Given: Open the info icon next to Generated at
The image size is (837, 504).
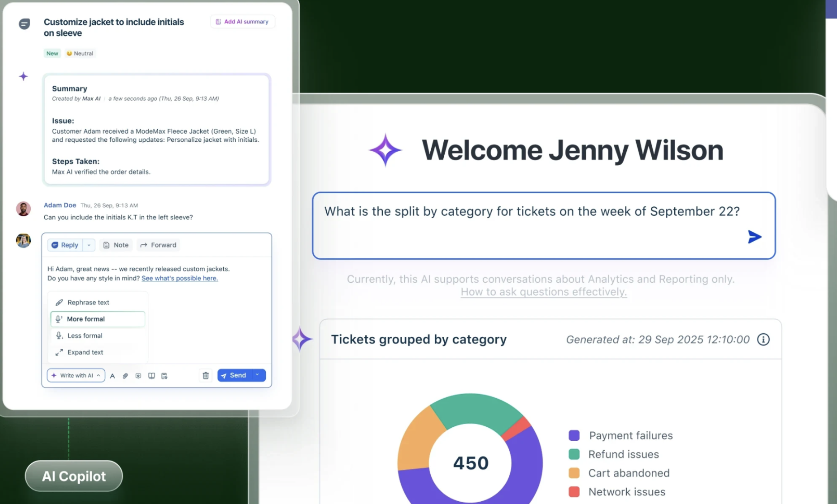Looking at the screenshot, I should tap(763, 340).
